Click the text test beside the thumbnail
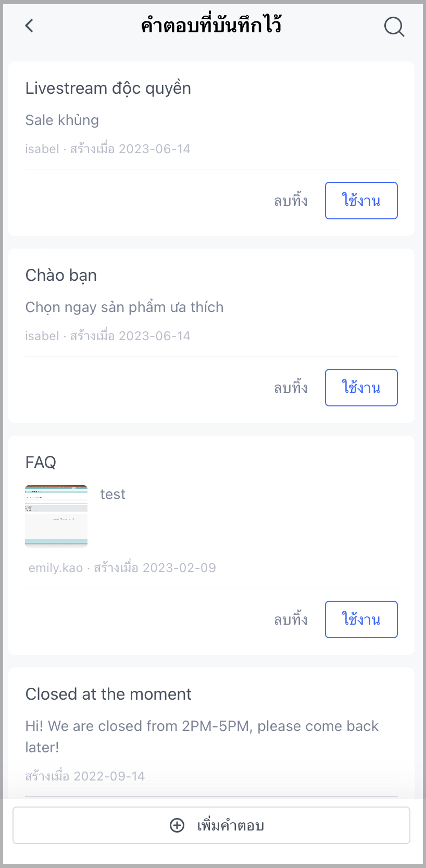The image size is (426, 868). 113,494
